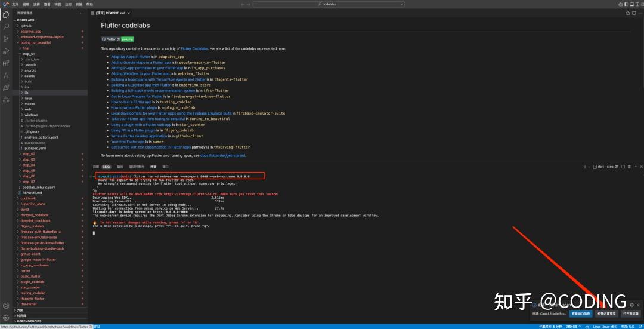Expand the 大纲 section
Image resolution: width=644 pixels, height=329 pixels.
click(50, 310)
